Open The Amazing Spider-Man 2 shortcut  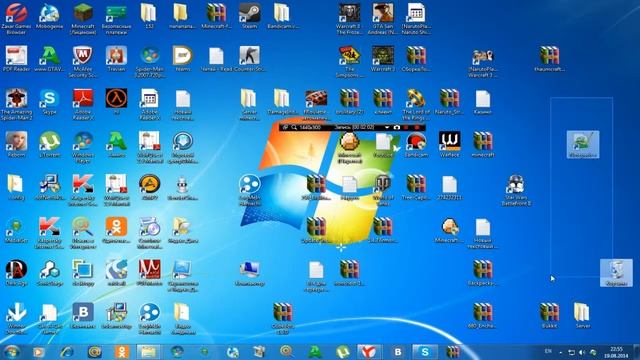coord(16,104)
